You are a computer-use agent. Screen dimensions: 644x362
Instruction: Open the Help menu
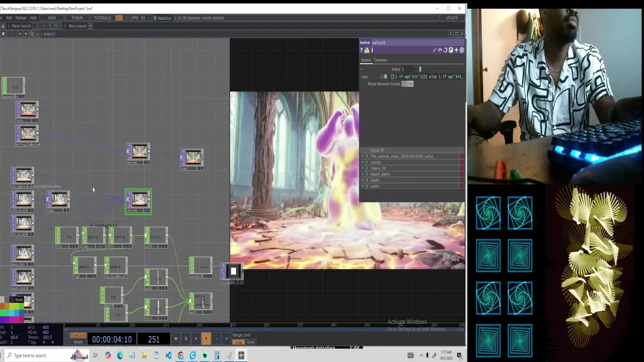(33, 18)
